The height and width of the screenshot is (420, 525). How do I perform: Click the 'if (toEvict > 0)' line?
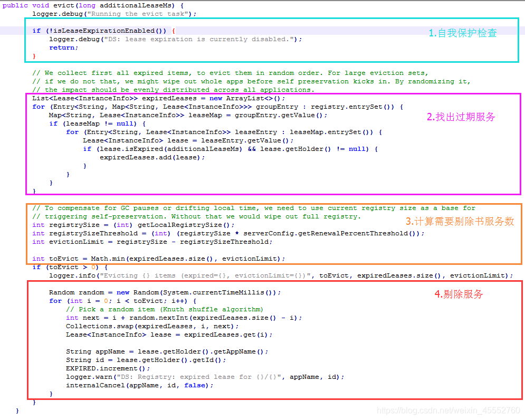point(70,267)
